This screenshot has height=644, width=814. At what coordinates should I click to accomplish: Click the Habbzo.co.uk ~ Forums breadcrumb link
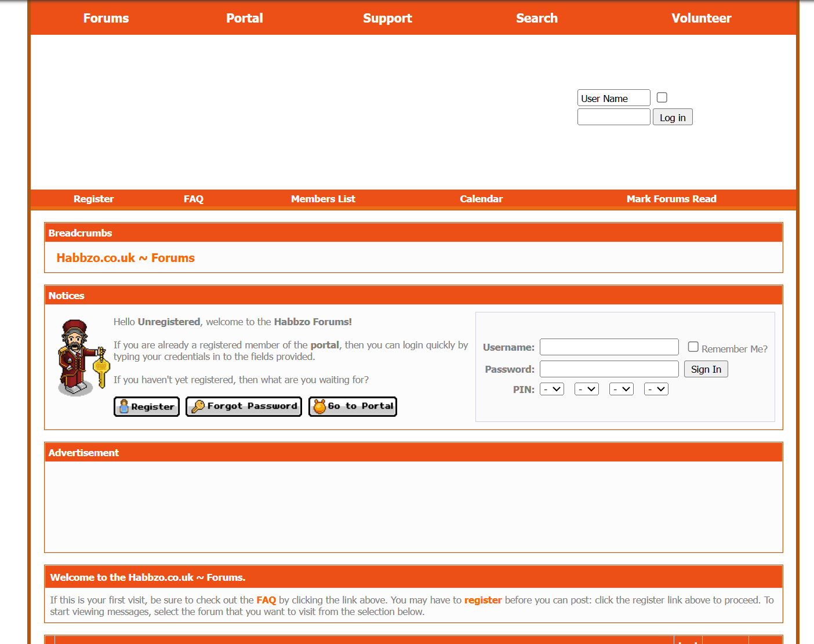125,258
